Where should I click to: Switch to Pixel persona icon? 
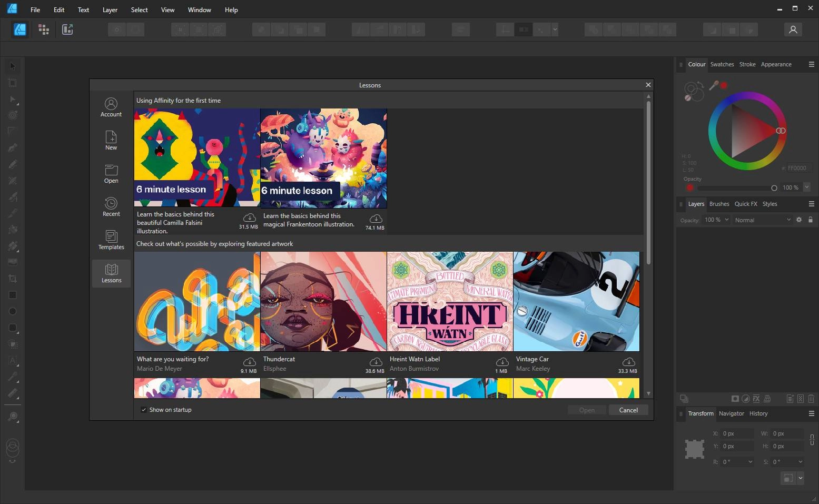(44, 29)
